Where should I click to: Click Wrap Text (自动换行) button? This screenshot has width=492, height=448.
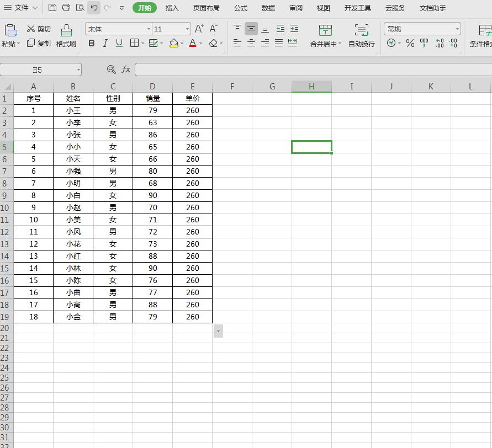point(362,36)
